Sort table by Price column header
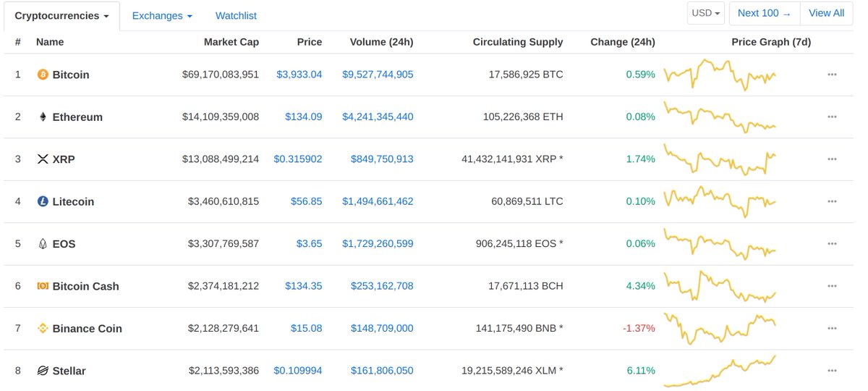This screenshot has height=391, width=868. tap(310, 42)
